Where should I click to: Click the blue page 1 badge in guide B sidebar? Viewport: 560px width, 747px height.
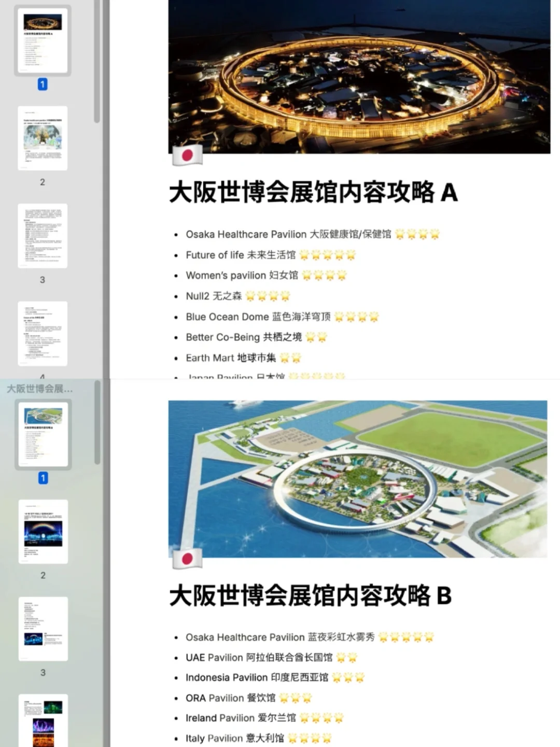pos(43,478)
